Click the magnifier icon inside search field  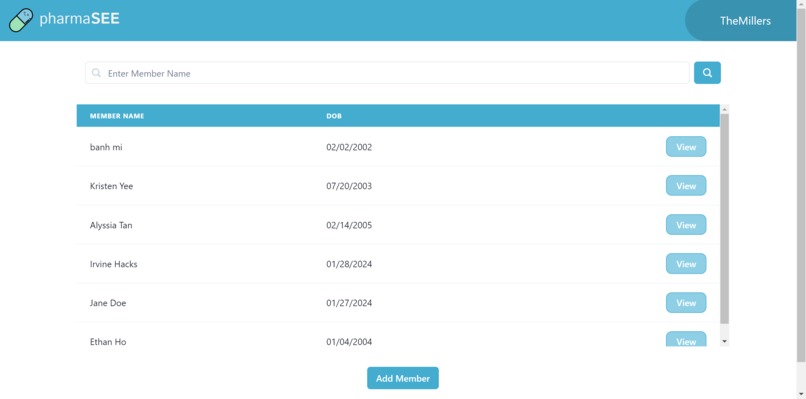pyautogui.click(x=96, y=73)
